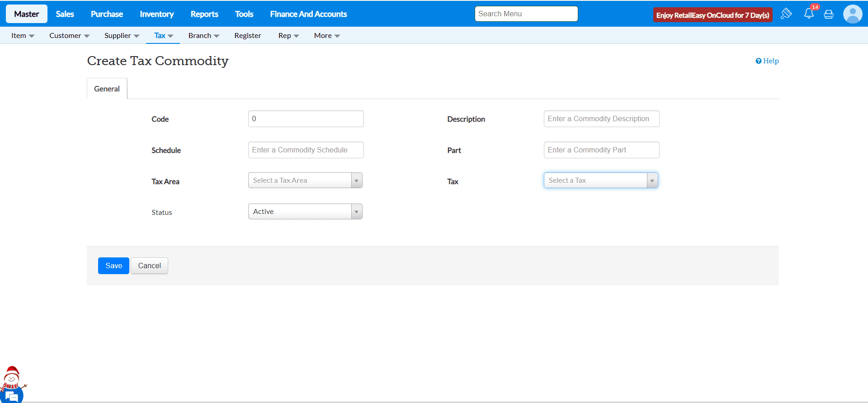This screenshot has width=868, height=403.
Task: Open the Tools menu
Action: coord(244,14)
